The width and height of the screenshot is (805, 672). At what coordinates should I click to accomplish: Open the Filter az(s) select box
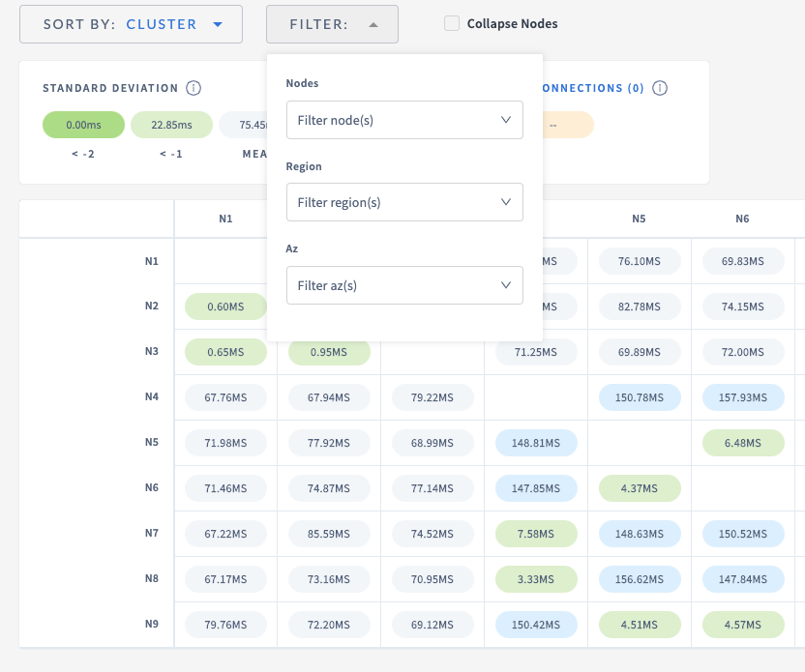click(x=404, y=285)
